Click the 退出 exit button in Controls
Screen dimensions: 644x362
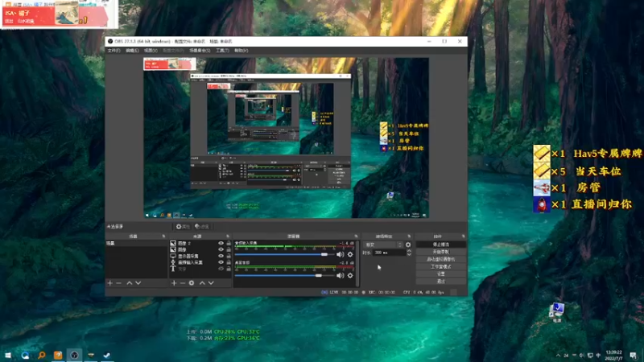[440, 281]
